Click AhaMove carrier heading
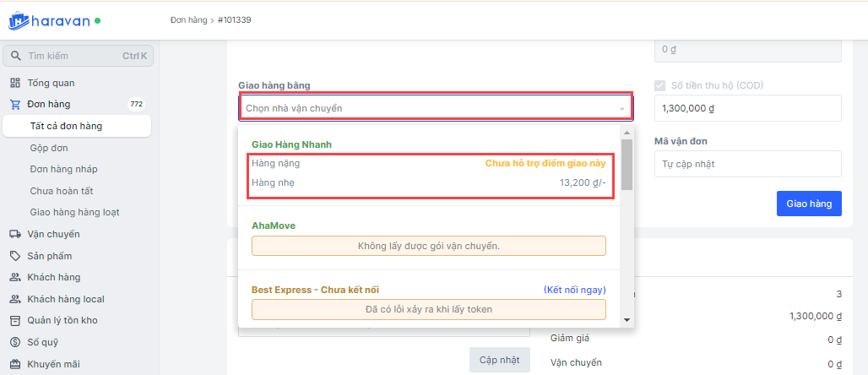868x375 pixels. pos(274,226)
